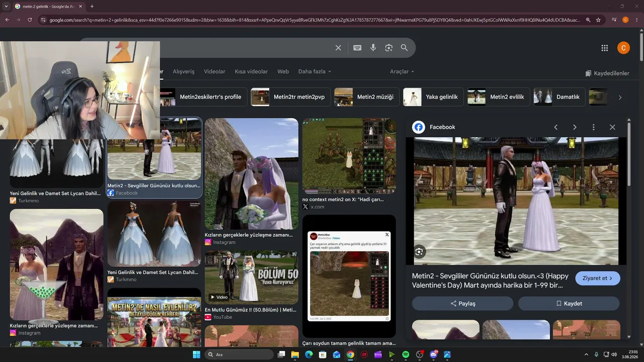Open Discord from taskbar

point(434,354)
